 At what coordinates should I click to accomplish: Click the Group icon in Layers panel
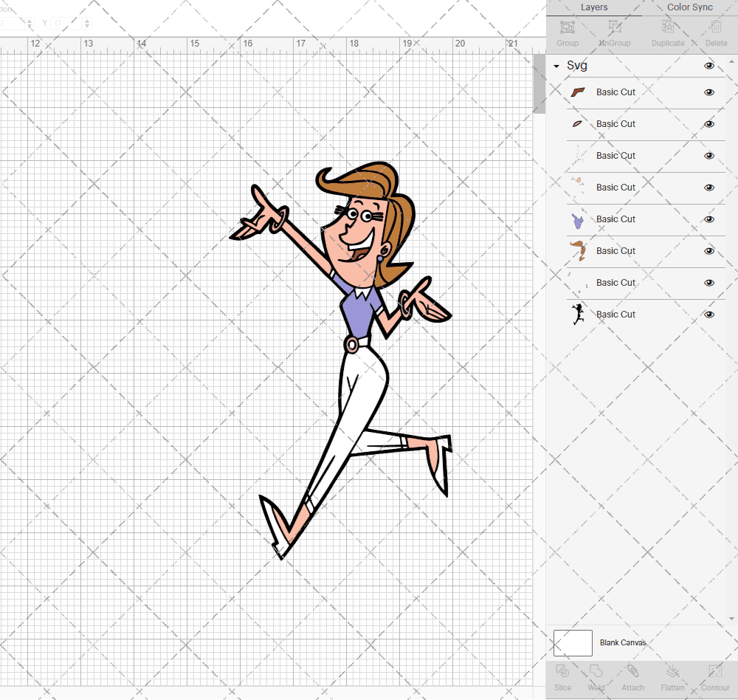coord(567,27)
